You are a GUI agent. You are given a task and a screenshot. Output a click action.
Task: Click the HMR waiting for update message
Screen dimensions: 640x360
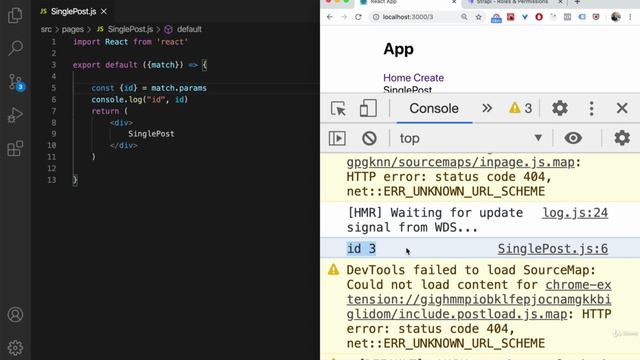(435, 220)
